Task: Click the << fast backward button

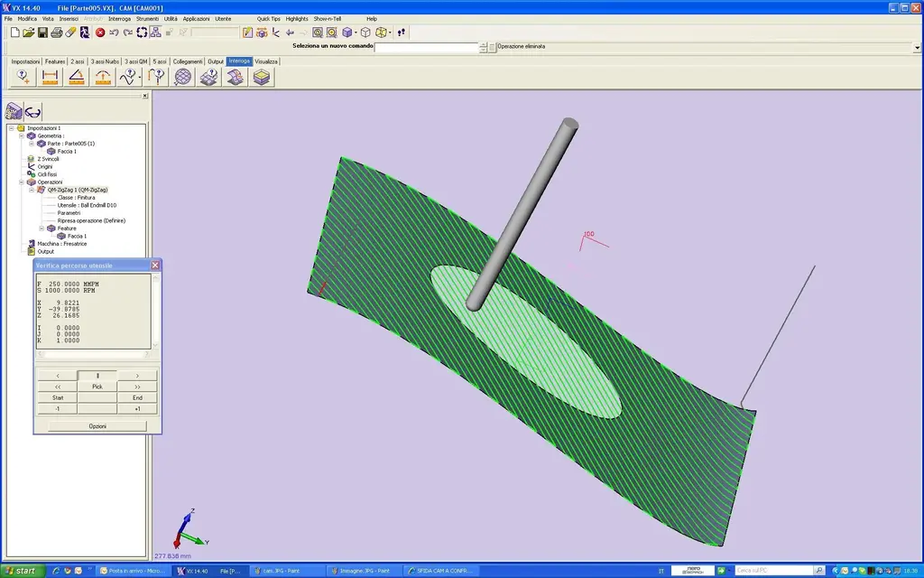Action: coord(58,387)
